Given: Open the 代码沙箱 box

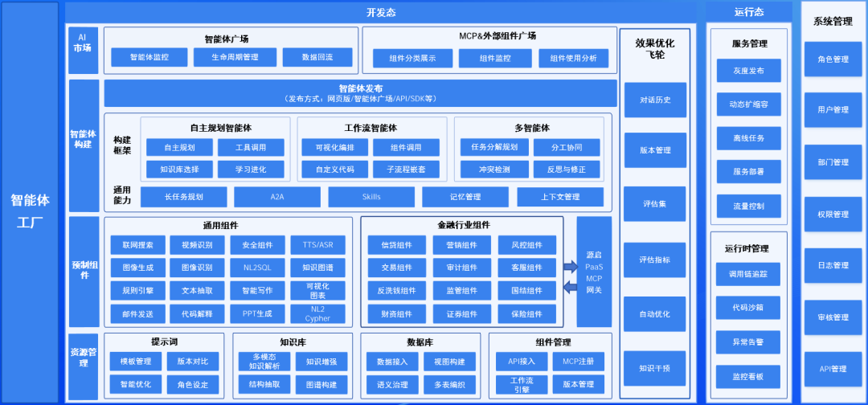Looking at the screenshot, I should [748, 308].
